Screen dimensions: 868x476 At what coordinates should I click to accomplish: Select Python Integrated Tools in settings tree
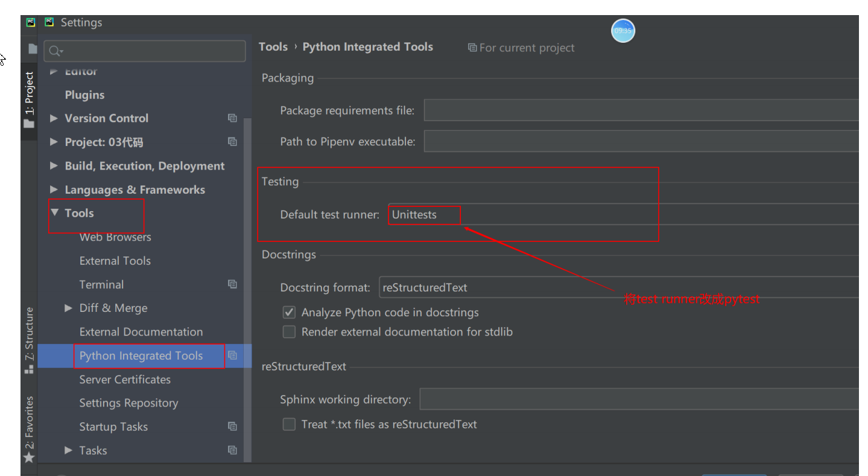(x=141, y=356)
